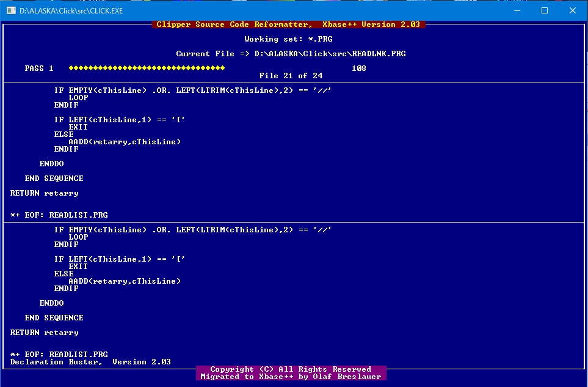Click the line counter value 108
588x387 pixels.
359,68
